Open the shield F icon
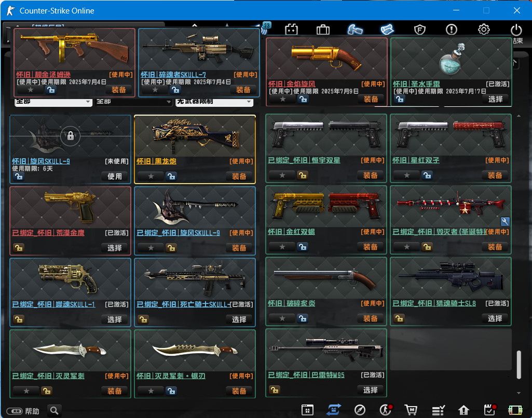Viewport: 532px width, 418px height. point(420,30)
